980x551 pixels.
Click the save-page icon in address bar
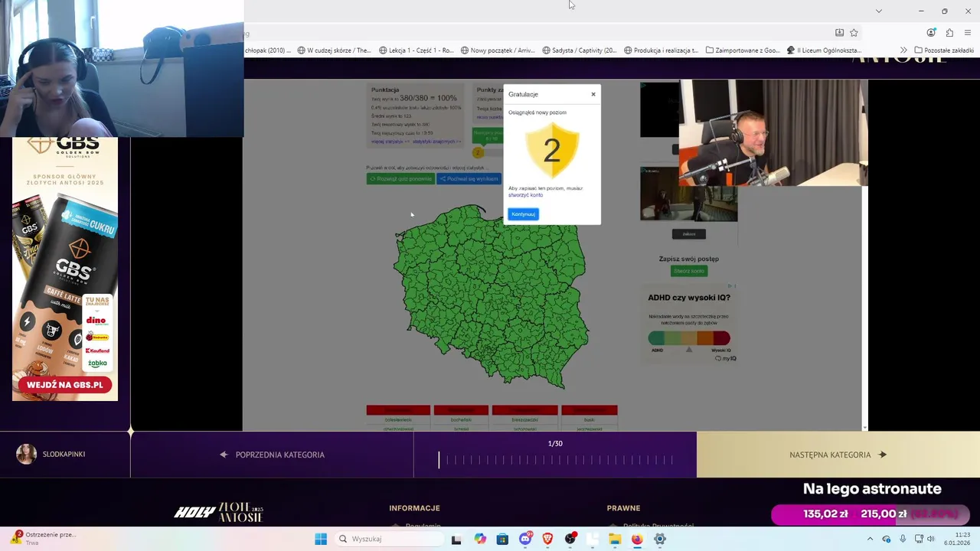[x=839, y=33]
